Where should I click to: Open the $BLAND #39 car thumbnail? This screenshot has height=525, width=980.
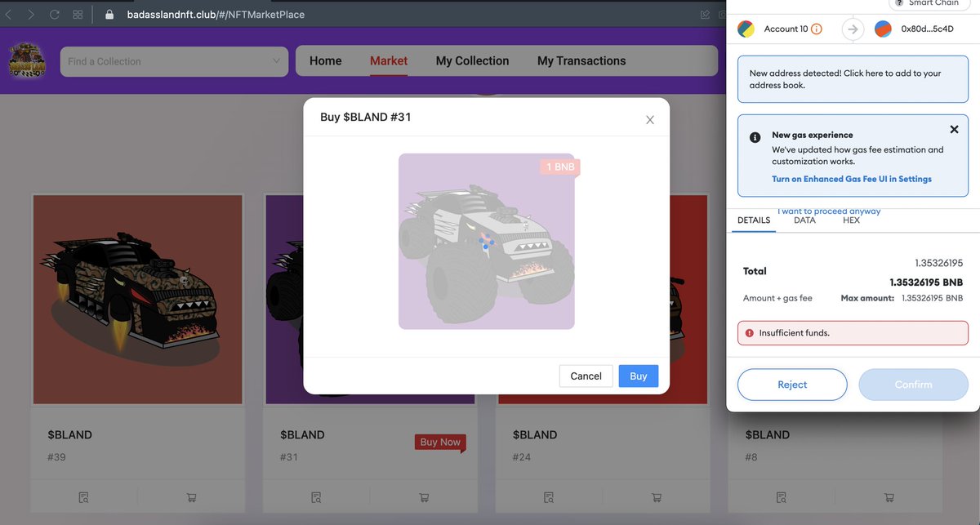coord(138,300)
